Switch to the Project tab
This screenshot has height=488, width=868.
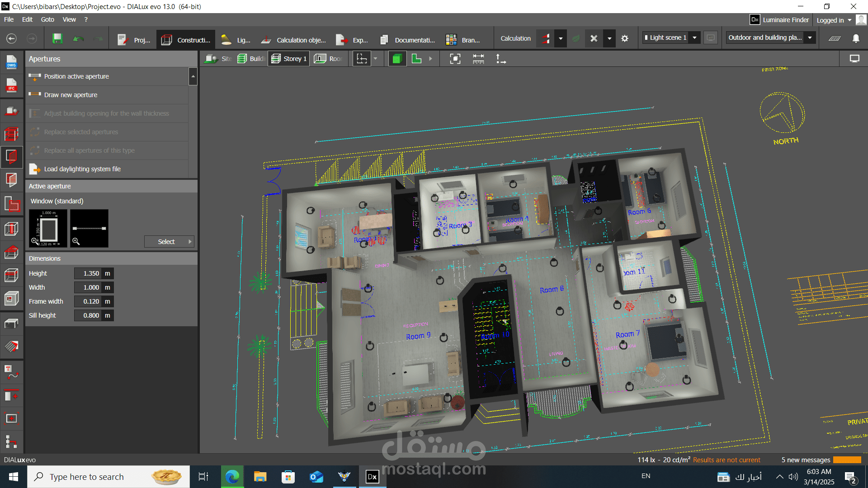coord(133,40)
